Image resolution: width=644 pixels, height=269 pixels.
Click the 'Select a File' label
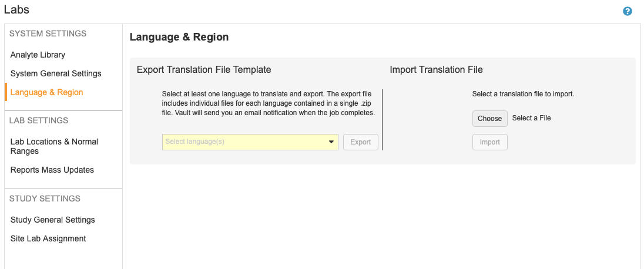pyautogui.click(x=531, y=118)
